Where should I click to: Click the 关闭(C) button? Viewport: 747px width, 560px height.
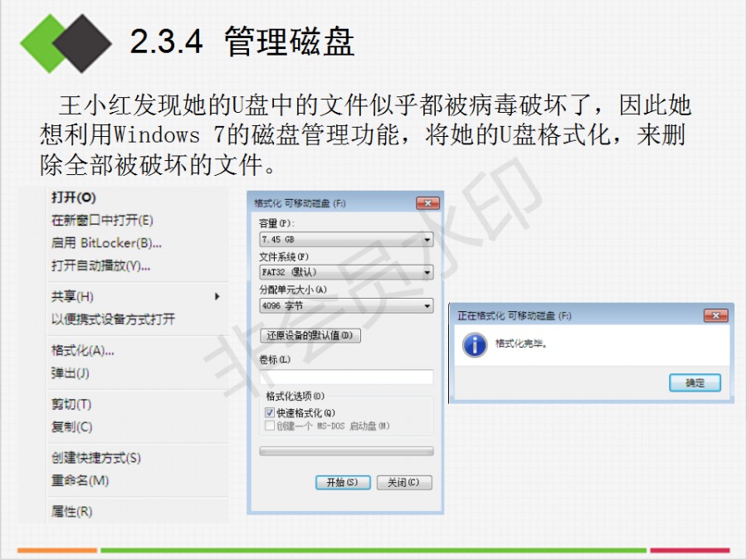click(404, 482)
